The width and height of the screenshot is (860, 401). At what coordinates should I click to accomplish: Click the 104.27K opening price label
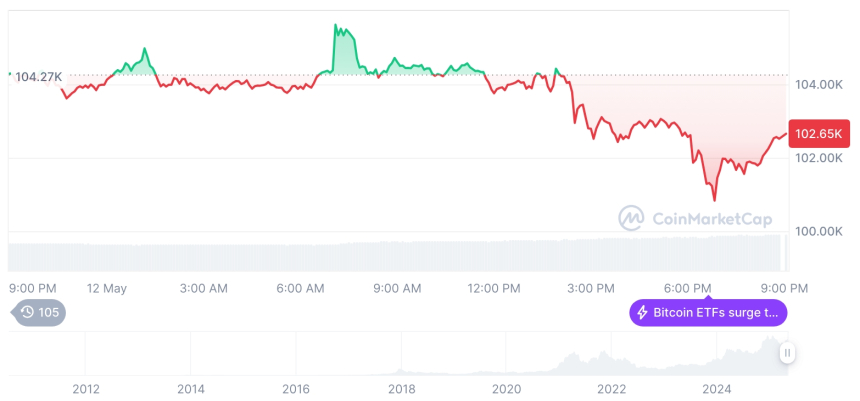pyautogui.click(x=38, y=76)
